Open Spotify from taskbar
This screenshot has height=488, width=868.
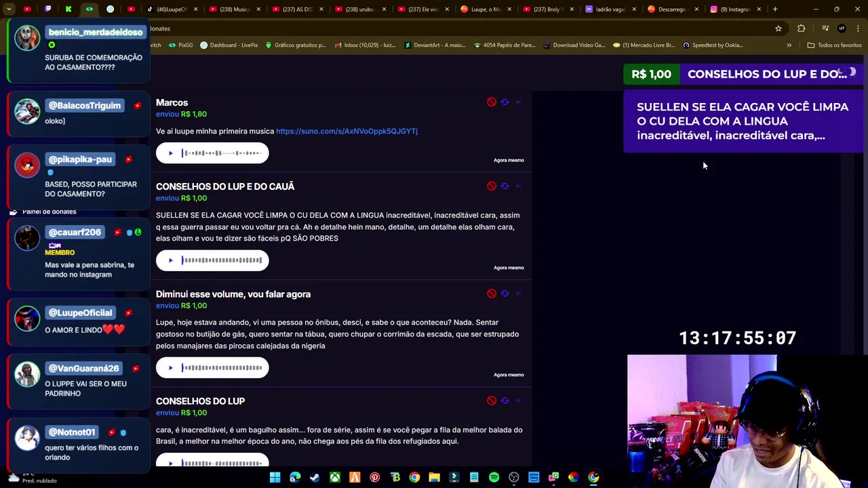pos(494,477)
